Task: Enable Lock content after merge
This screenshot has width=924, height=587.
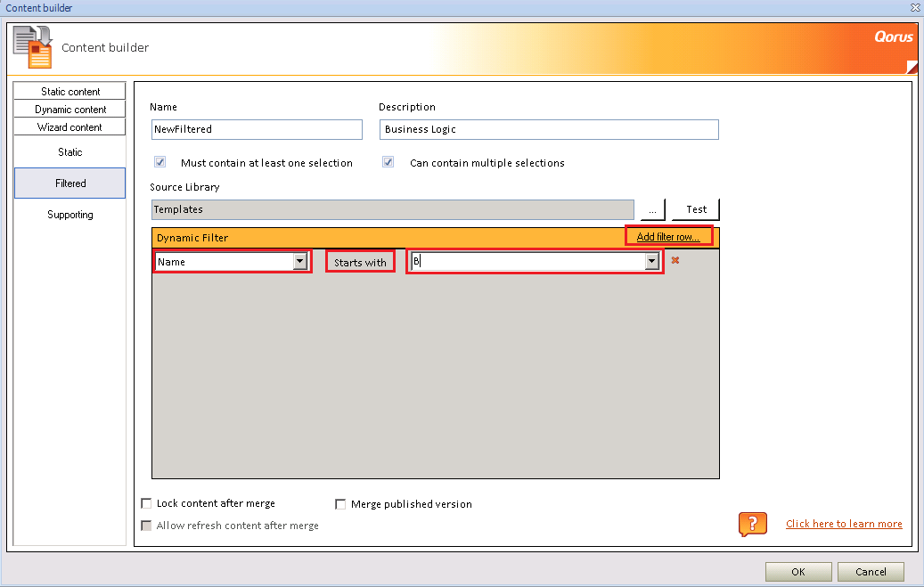Action: 146,503
